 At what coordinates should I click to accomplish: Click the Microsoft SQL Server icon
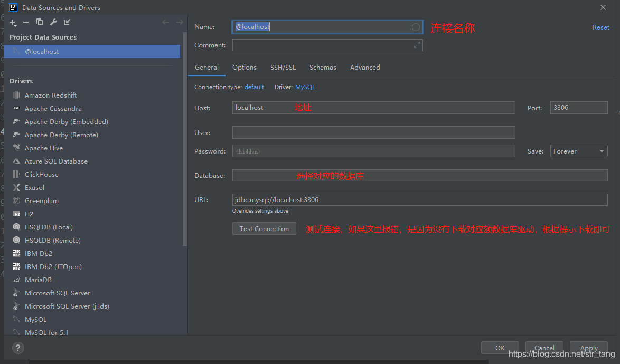click(16, 293)
